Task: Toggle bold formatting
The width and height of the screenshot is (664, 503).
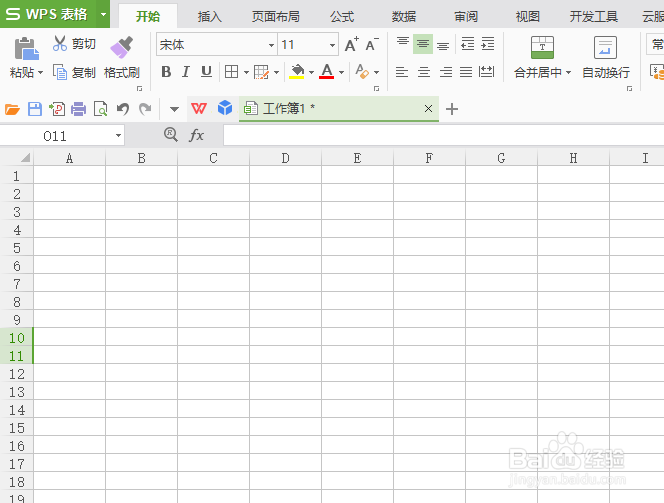Action: click(x=166, y=72)
